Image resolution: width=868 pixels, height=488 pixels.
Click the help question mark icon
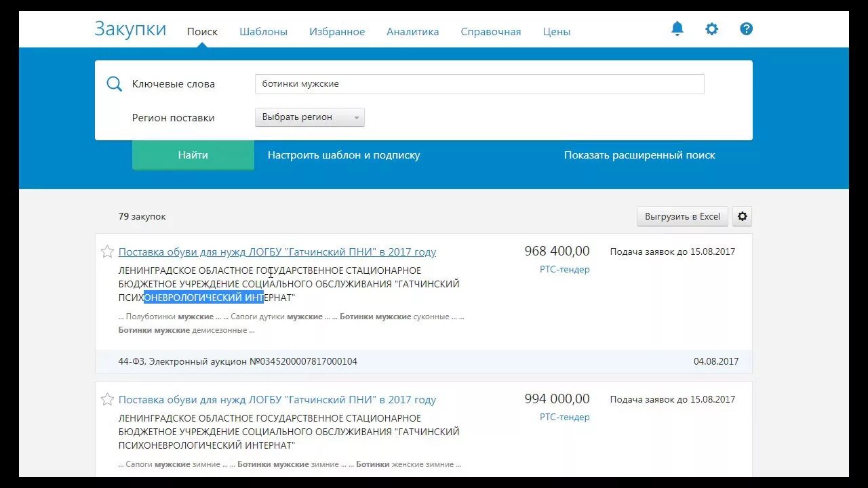coord(746,29)
